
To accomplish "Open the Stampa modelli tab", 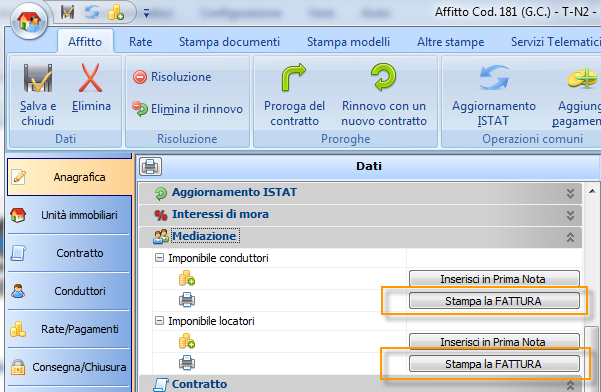I will pyautogui.click(x=348, y=41).
